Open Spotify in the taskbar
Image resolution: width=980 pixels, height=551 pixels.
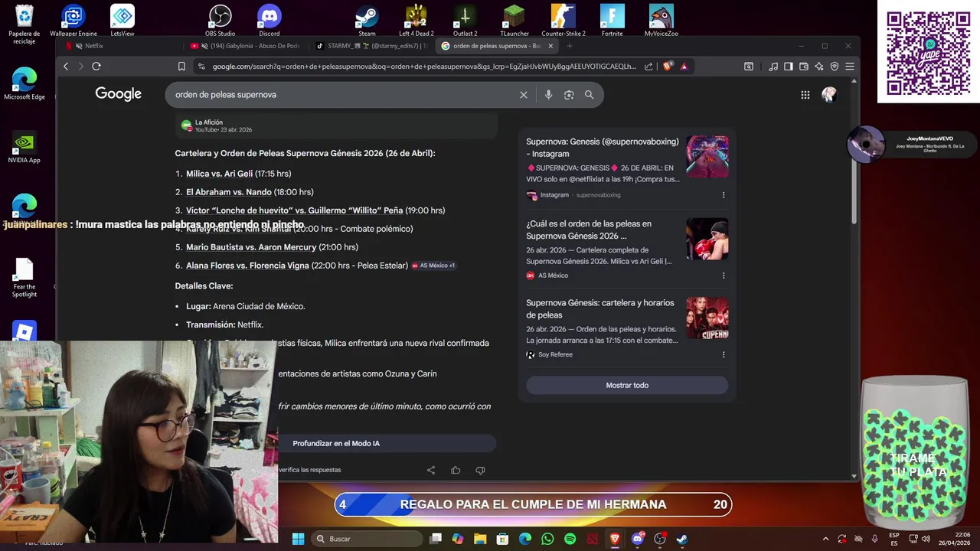click(x=570, y=539)
